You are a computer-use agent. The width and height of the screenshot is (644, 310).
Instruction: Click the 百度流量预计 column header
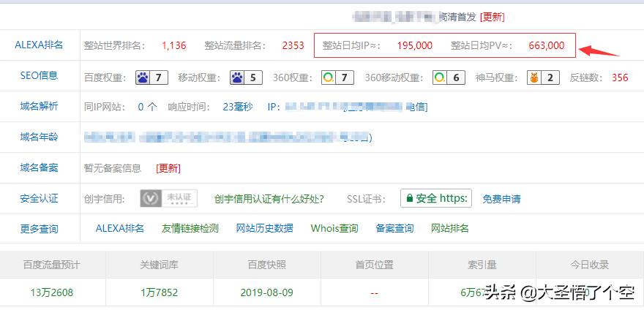pyautogui.click(x=52, y=265)
